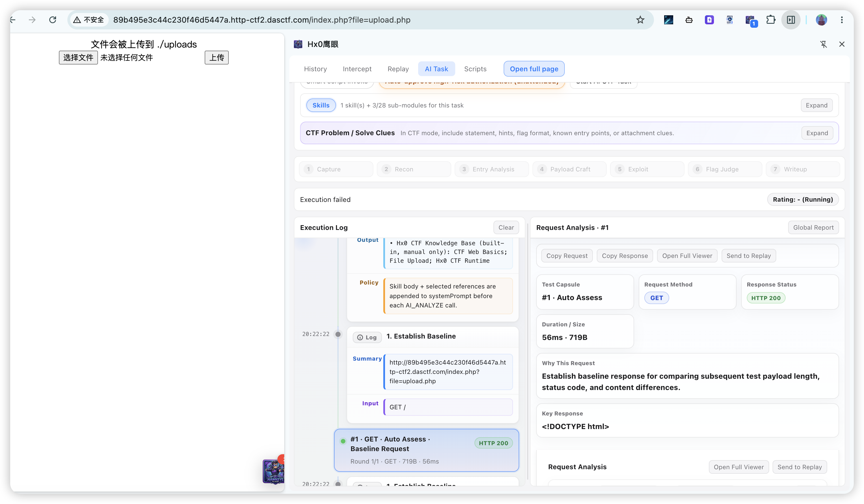
Task: Open the Hx0 DataGuard shield extension
Action: coord(730,20)
